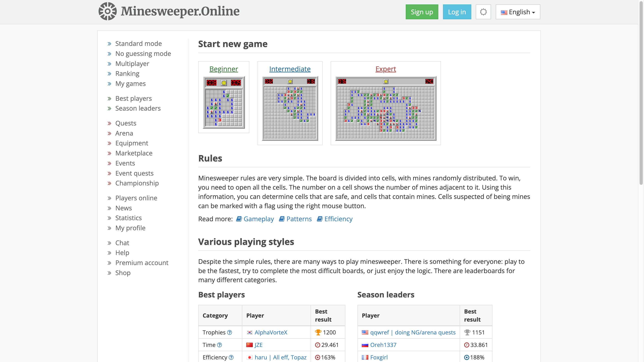Open Premium account in sidebar
Viewport: 644px width, 362px height.
[142, 263]
